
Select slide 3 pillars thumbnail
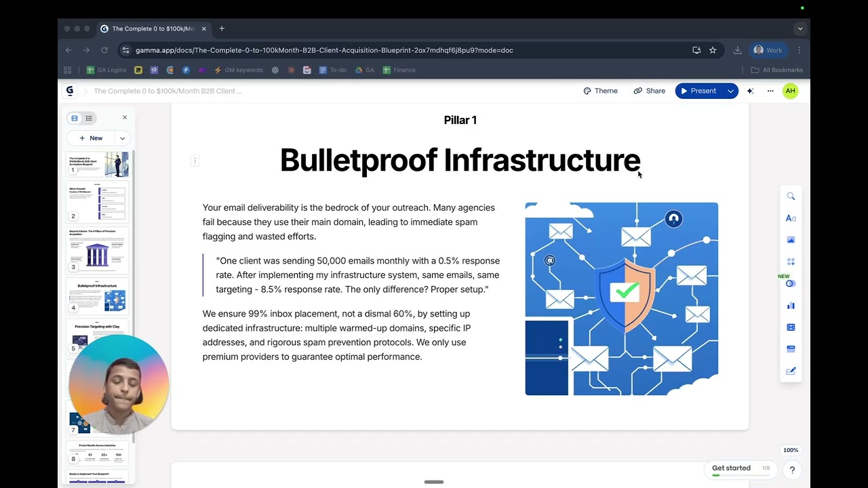[x=97, y=249]
